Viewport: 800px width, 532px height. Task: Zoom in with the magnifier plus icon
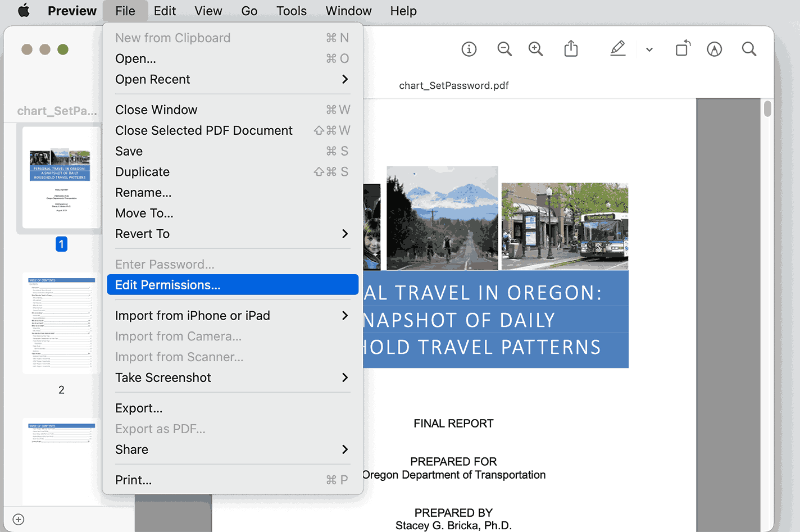tap(536, 49)
